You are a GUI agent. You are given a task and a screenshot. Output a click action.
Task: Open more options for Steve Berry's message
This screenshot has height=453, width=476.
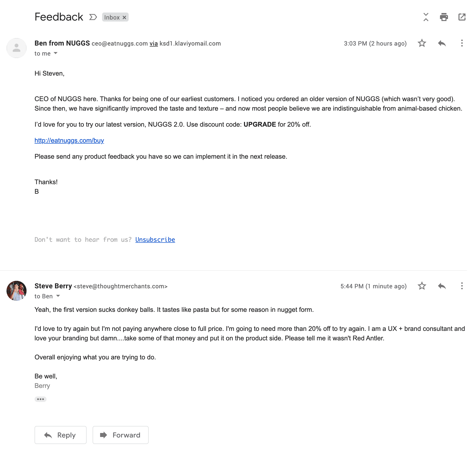click(462, 286)
